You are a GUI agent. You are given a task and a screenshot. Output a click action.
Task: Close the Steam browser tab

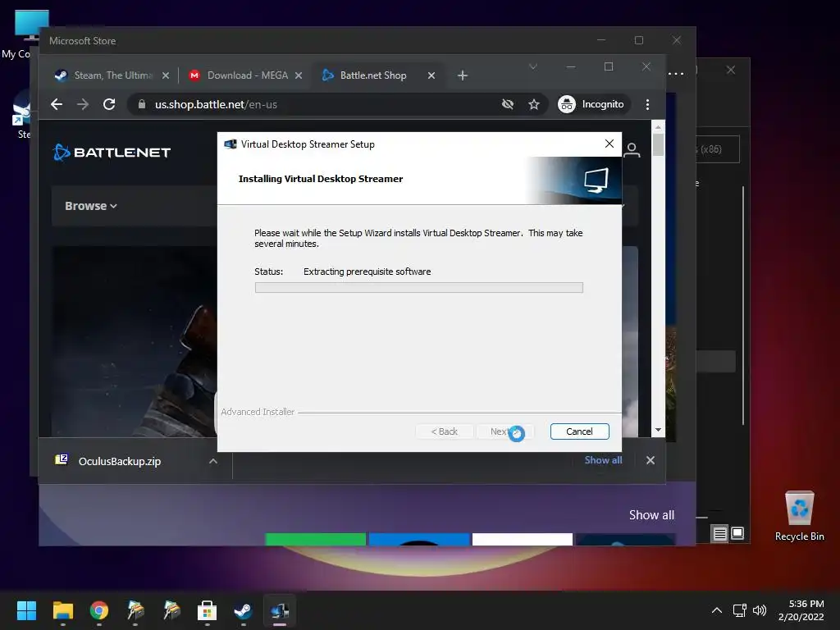pyautogui.click(x=166, y=75)
